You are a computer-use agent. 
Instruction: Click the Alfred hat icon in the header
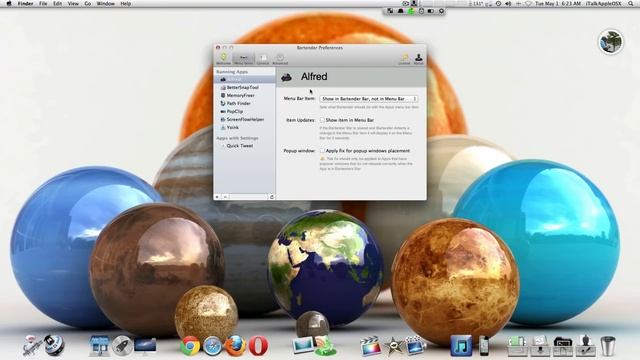(x=287, y=77)
